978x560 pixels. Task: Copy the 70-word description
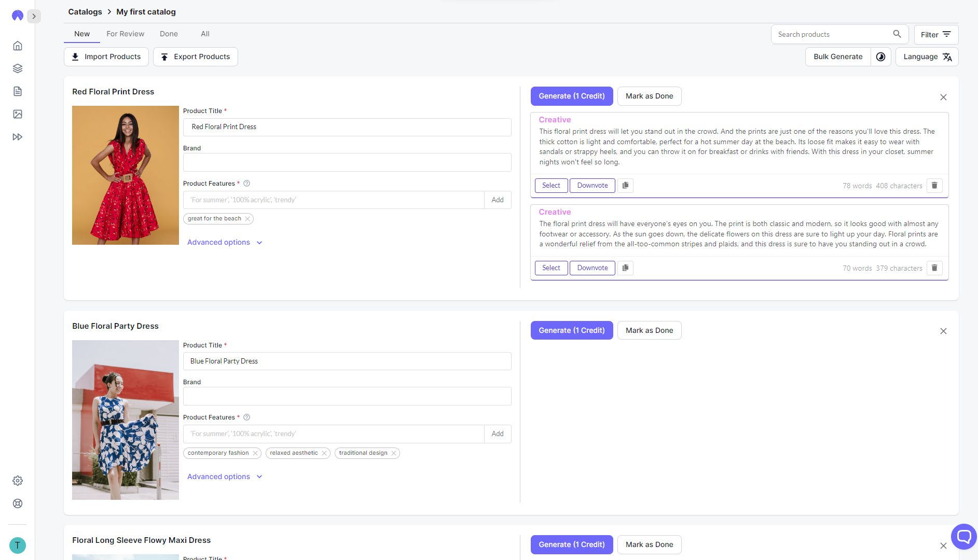click(x=625, y=268)
